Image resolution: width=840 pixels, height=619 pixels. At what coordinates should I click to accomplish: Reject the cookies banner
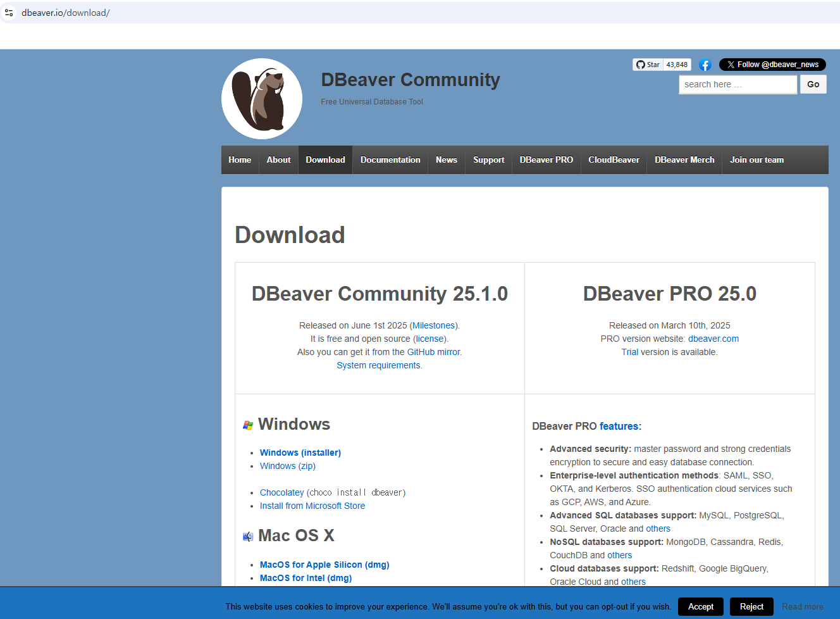[752, 606]
